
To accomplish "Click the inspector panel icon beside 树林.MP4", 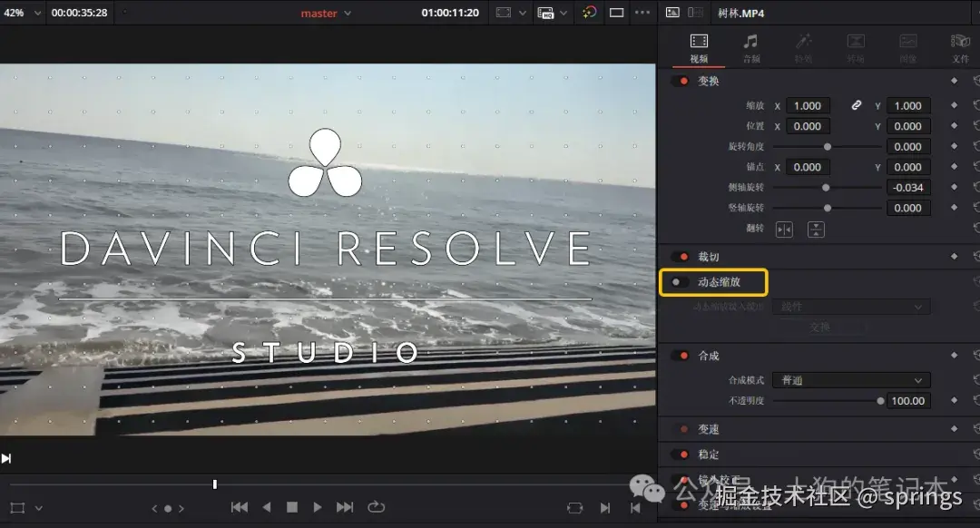I will click(x=672, y=13).
